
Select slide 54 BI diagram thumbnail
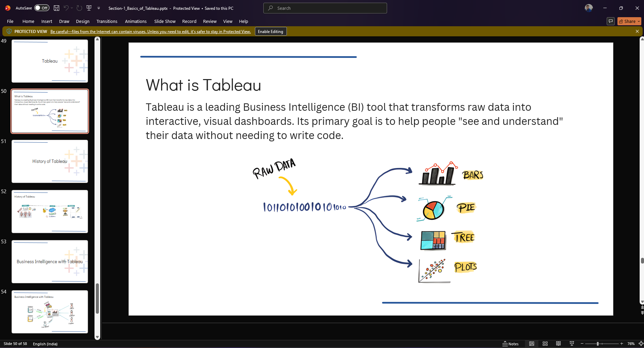(50, 312)
